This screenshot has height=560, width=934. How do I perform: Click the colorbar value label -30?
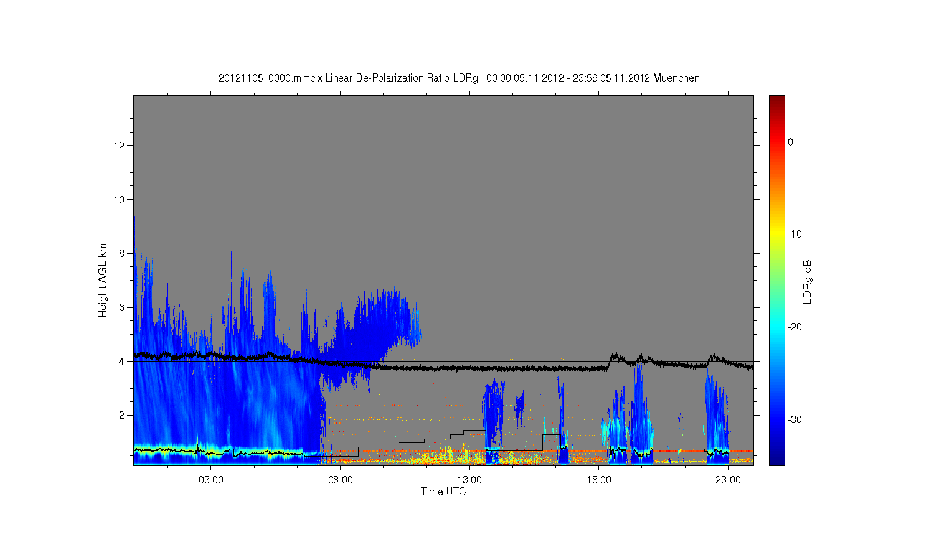(795, 419)
